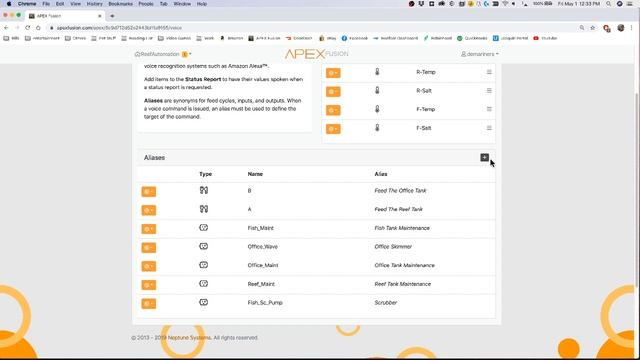This screenshot has width=640, height=360.
Task: Click the F-Salt reorder handle icon
Action: [489, 128]
